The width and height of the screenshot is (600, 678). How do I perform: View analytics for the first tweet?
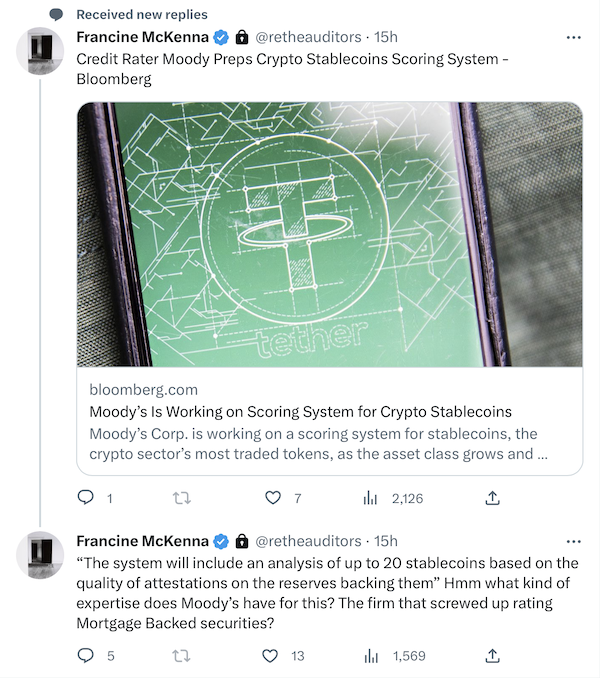tap(369, 497)
